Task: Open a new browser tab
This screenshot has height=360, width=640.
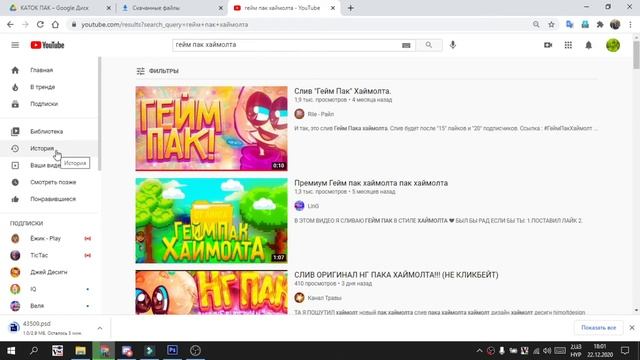Action: tap(351, 8)
